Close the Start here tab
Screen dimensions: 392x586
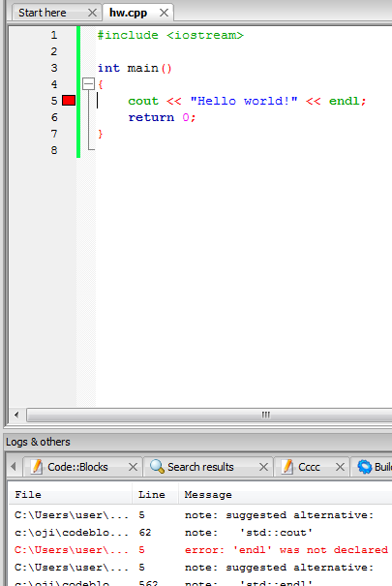[x=92, y=13]
